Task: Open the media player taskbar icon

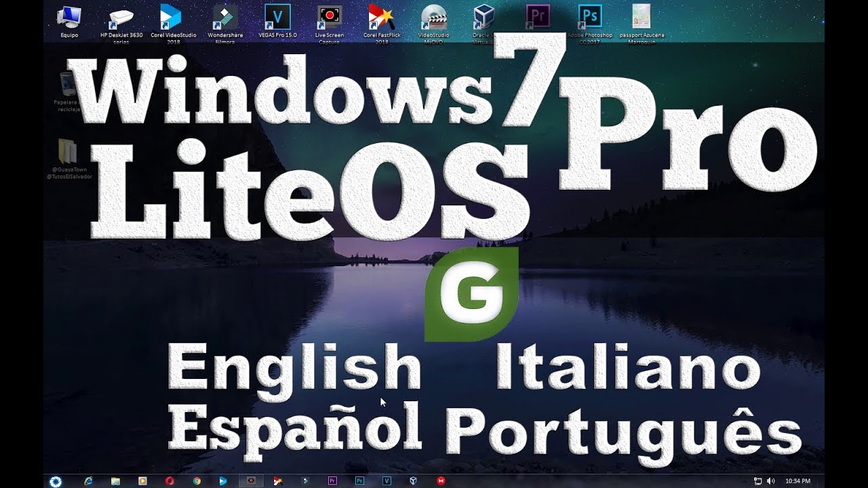Action: (142, 481)
